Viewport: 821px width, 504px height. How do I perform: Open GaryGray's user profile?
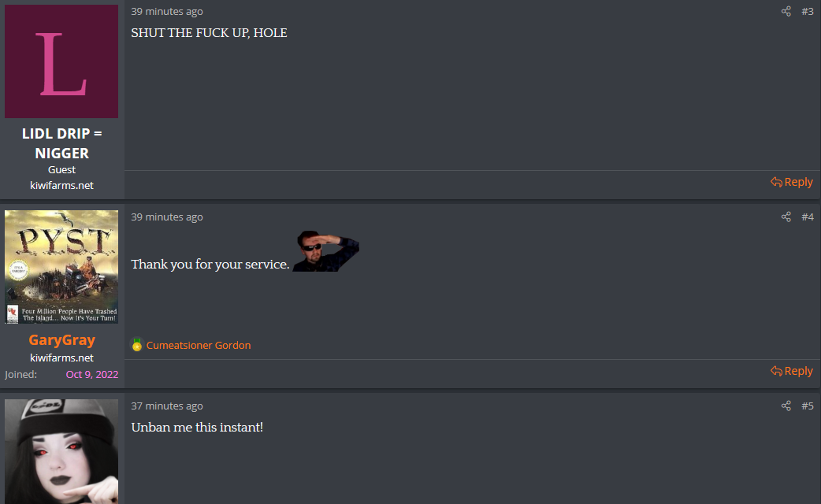click(x=61, y=340)
